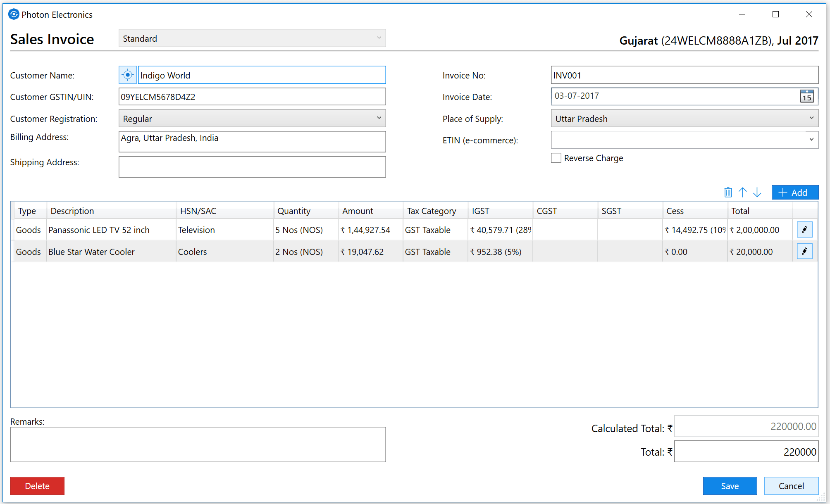Click the Photon Electronics app logo
The height and width of the screenshot is (504, 830).
coord(14,14)
